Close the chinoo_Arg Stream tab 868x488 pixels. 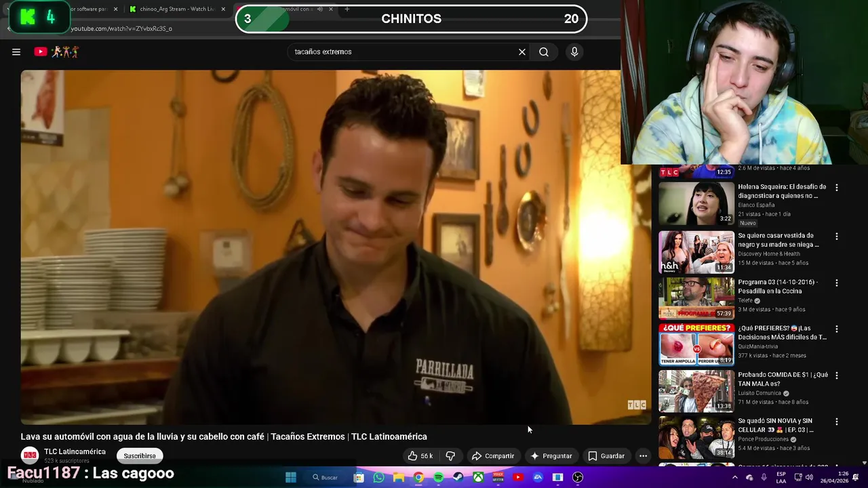[x=223, y=9]
